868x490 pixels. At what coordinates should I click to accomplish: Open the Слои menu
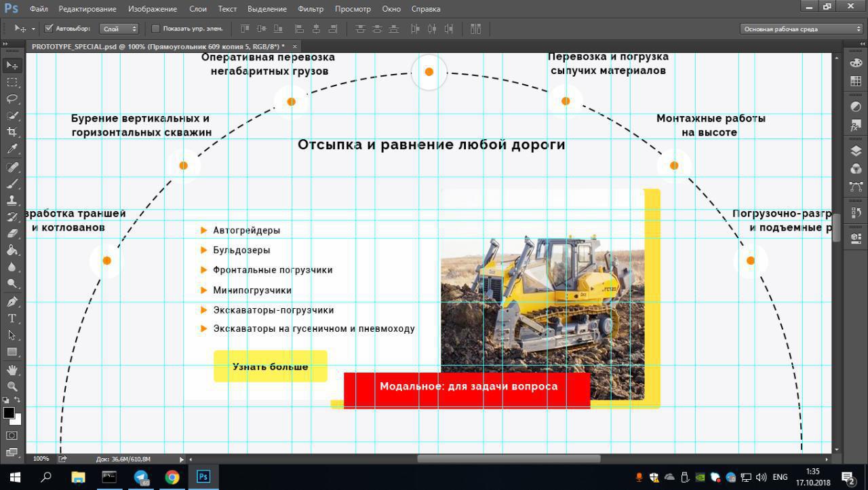198,9
